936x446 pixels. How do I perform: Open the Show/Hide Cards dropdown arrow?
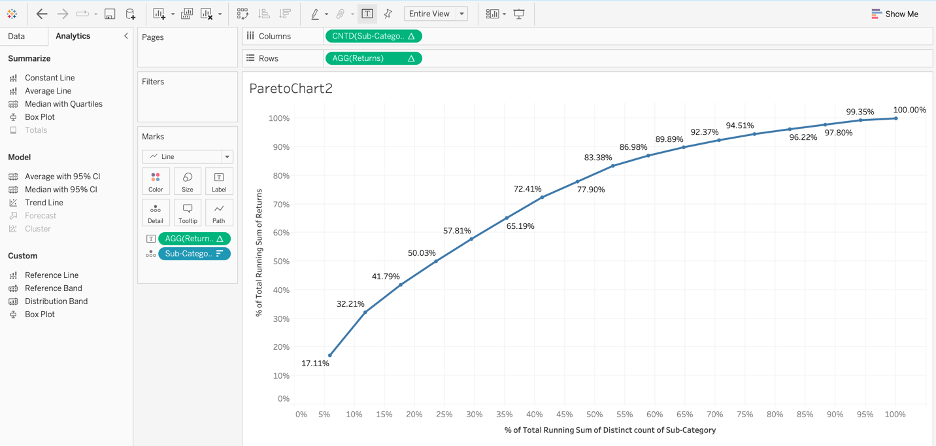pos(505,14)
